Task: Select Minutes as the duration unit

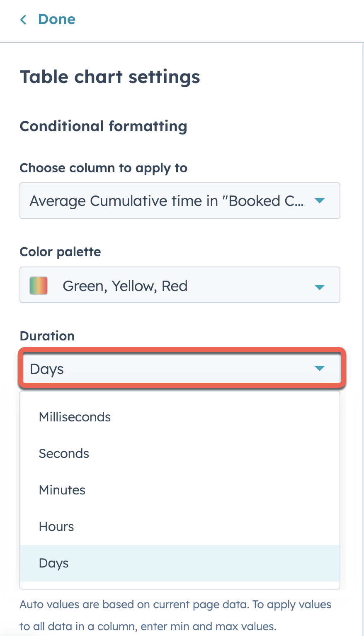Action: [x=62, y=490]
